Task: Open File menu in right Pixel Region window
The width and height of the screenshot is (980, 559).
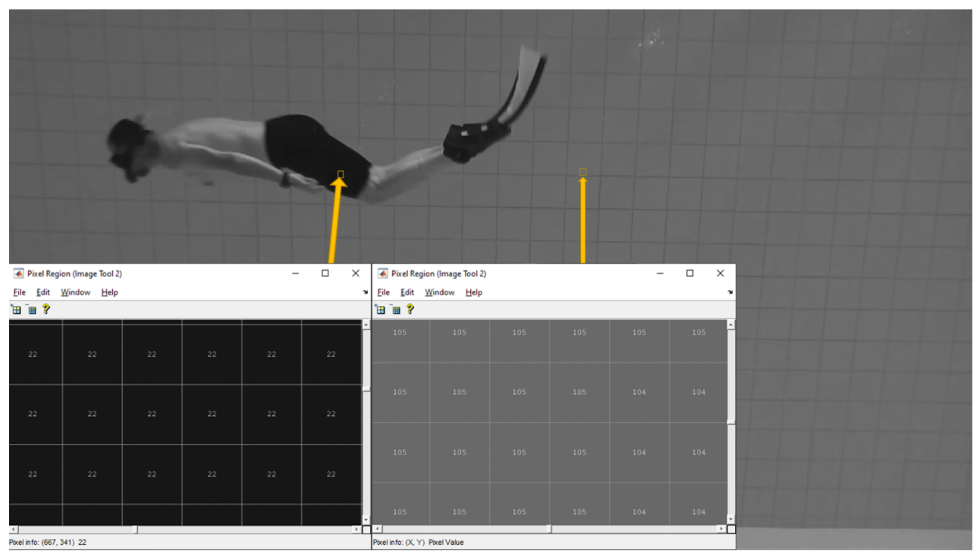Action: [383, 292]
